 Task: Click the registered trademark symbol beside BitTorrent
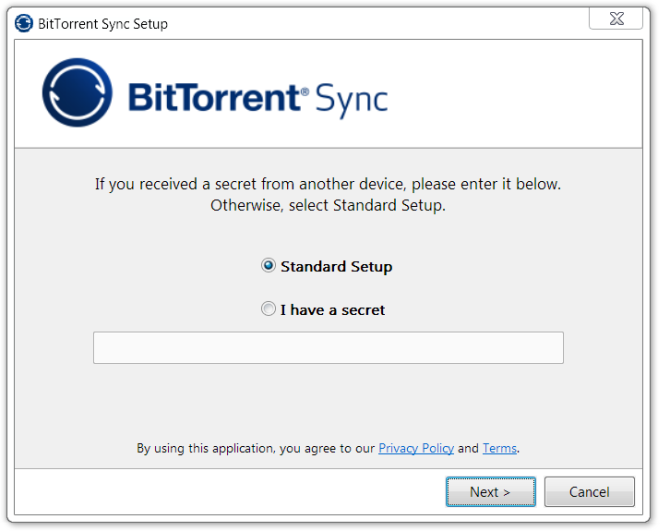pos(305,91)
